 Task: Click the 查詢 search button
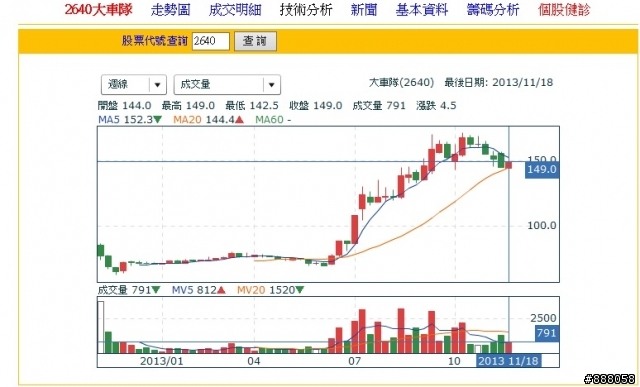click(255, 41)
